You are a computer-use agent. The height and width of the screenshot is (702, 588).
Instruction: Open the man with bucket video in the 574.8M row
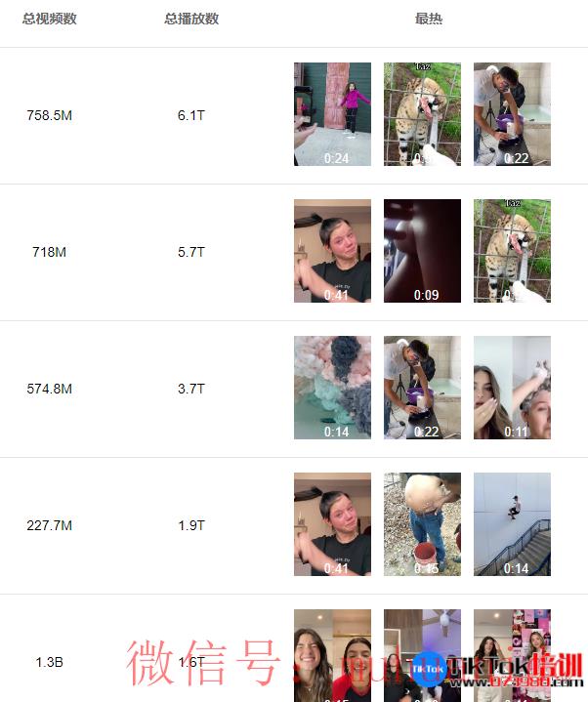[x=422, y=388]
